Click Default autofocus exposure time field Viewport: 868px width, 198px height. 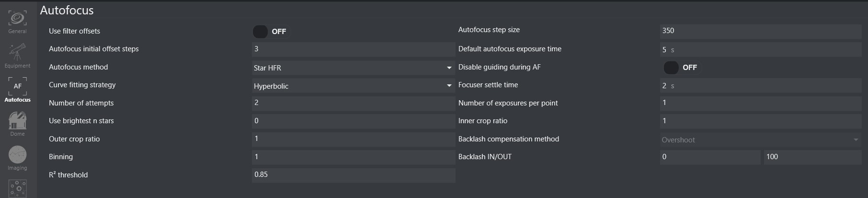click(761, 49)
